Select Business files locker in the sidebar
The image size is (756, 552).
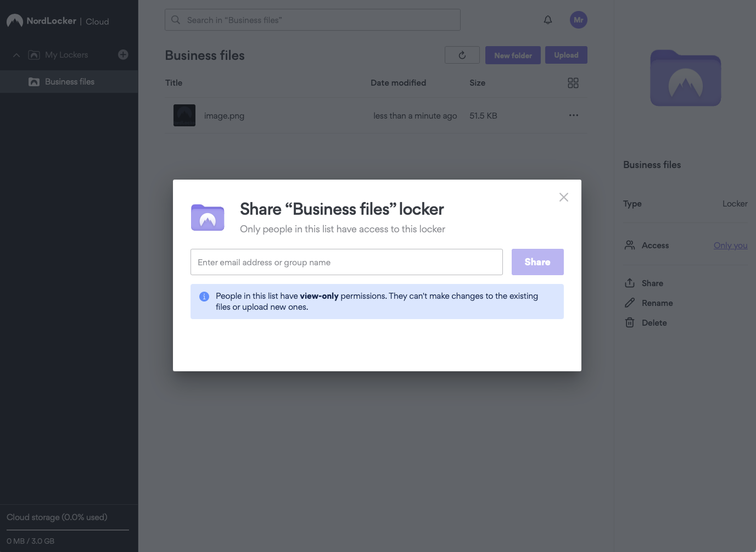tap(69, 82)
